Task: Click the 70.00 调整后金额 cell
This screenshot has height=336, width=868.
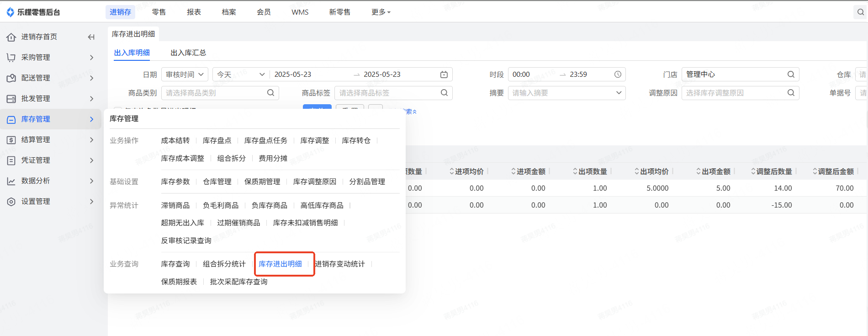Action: [x=845, y=188]
